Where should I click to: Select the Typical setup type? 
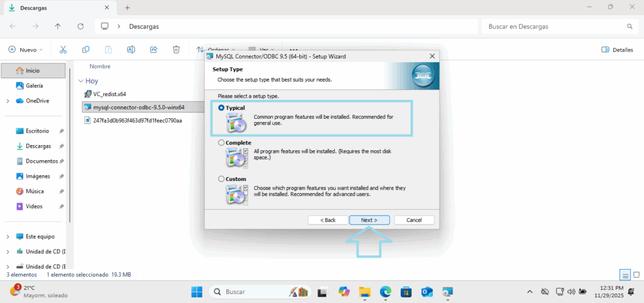pos(221,108)
